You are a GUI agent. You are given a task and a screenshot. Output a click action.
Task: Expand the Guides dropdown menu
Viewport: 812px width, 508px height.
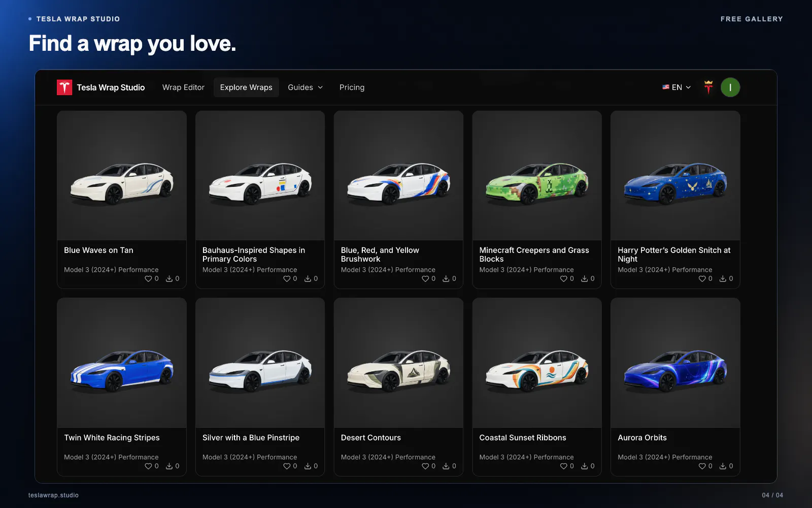[x=306, y=87]
